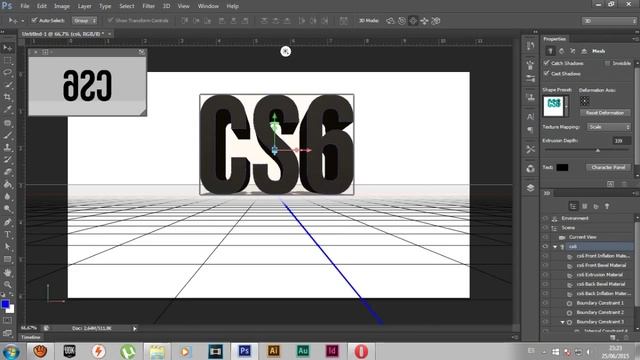Open the Layers panel icon in dock
The image size is (640, 360).
(530, 188)
